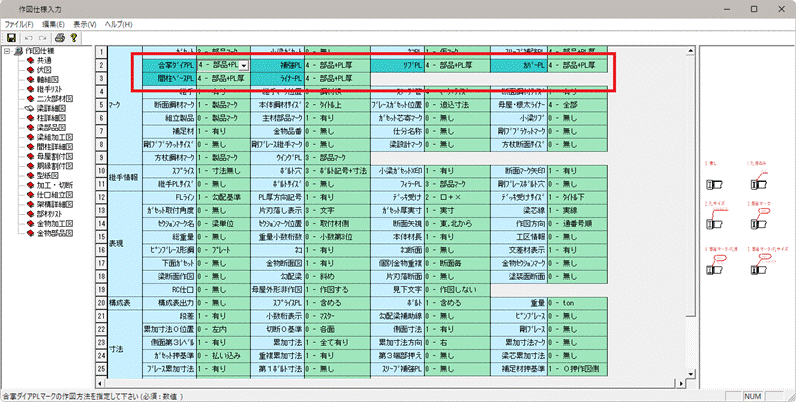Select the 梁詳細図 item in tree

(50, 107)
